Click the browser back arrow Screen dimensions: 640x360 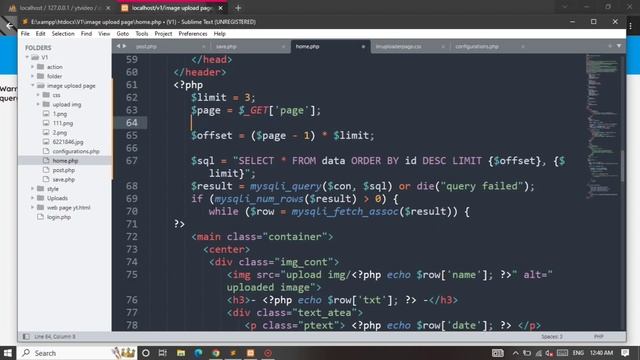click(x=9, y=26)
